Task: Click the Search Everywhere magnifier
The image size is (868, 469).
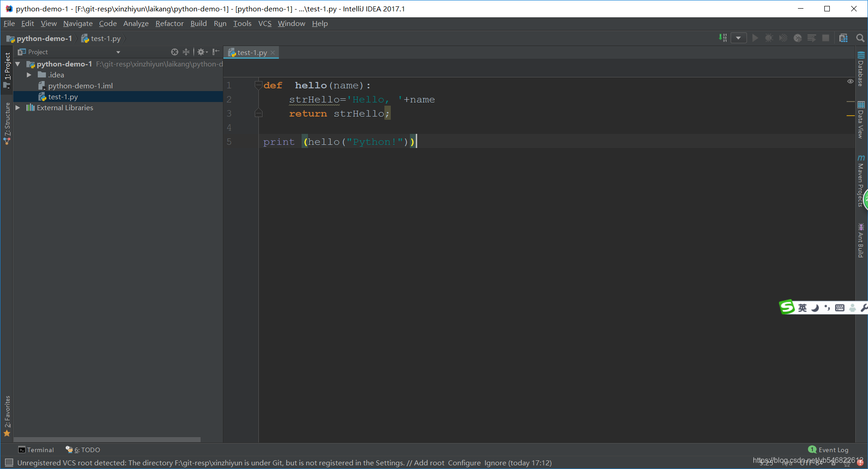Action: click(860, 38)
